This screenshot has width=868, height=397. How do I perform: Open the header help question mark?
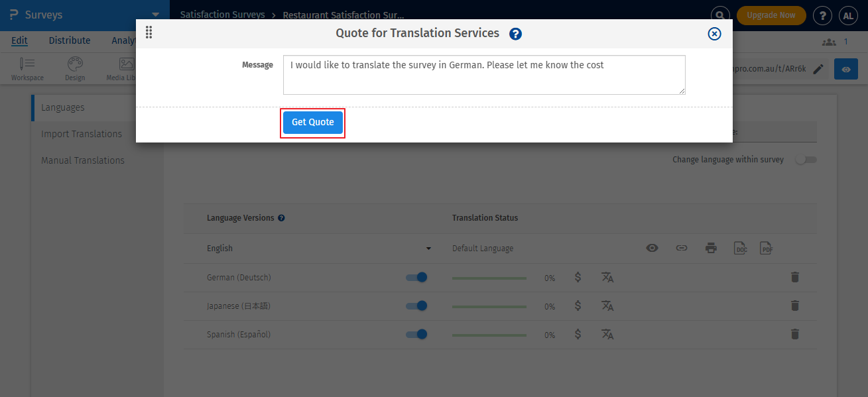pos(822,15)
